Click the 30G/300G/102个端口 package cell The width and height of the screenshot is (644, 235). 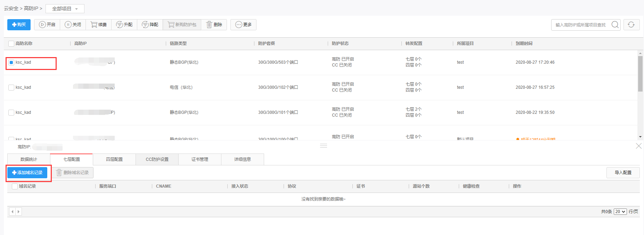(x=278, y=87)
